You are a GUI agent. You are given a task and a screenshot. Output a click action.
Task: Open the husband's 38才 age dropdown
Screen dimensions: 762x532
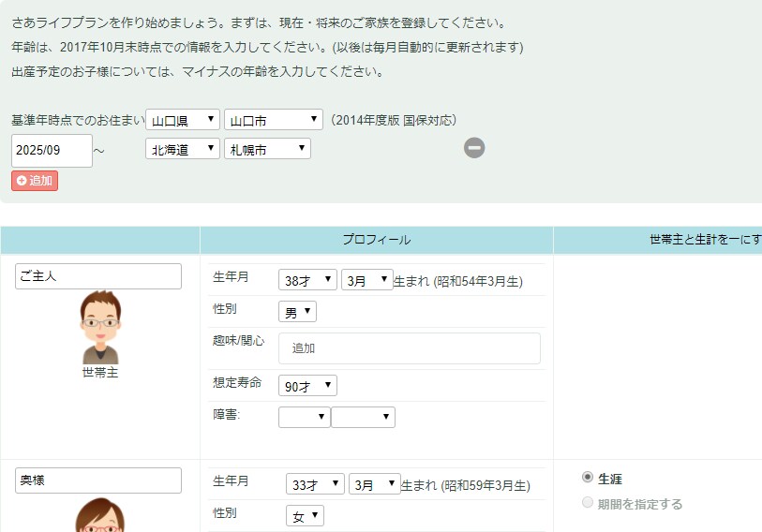307,280
